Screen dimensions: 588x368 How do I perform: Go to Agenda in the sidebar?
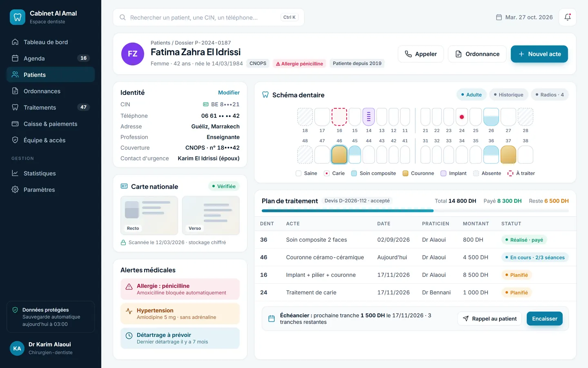pyautogui.click(x=51, y=58)
